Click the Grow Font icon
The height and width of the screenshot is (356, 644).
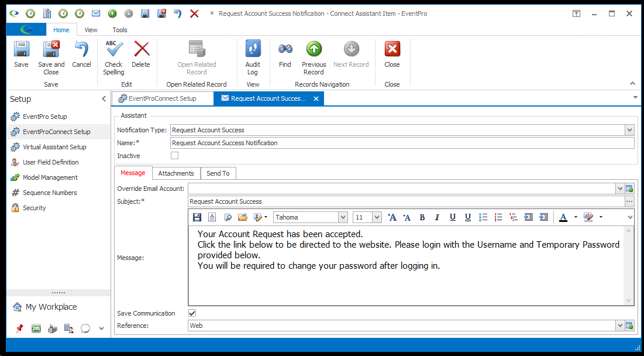click(392, 217)
